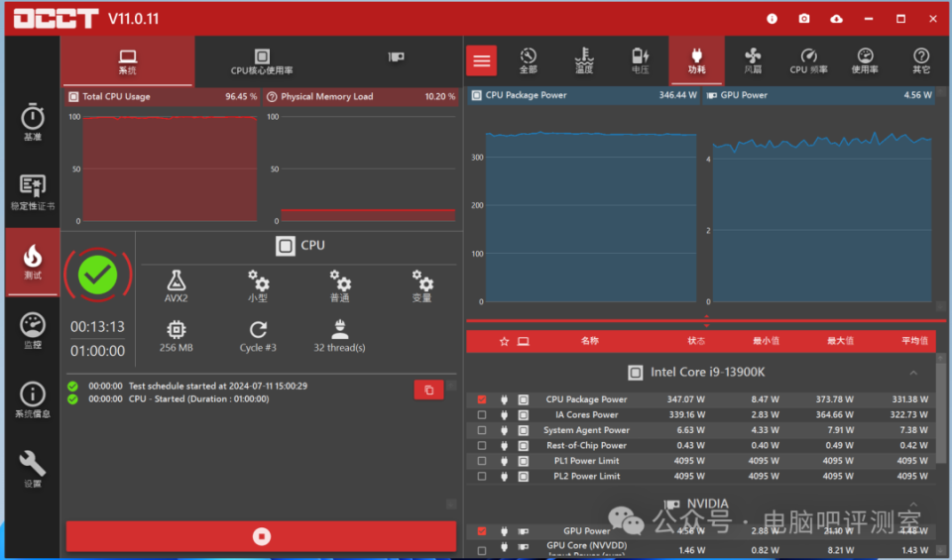The width and height of the screenshot is (952, 560).
Task: Show Voltage (电压) sensors tab
Action: 641,60
